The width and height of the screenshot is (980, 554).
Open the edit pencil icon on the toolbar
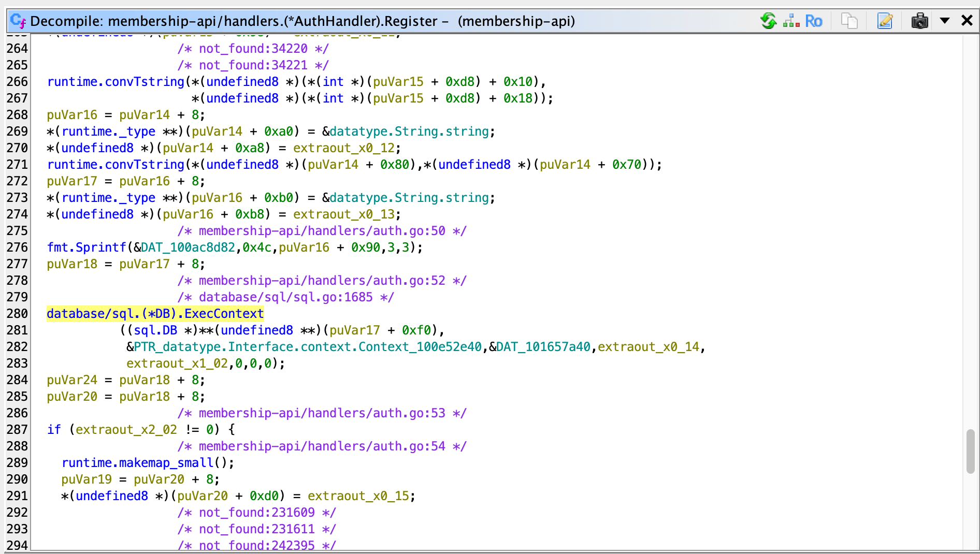click(885, 21)
